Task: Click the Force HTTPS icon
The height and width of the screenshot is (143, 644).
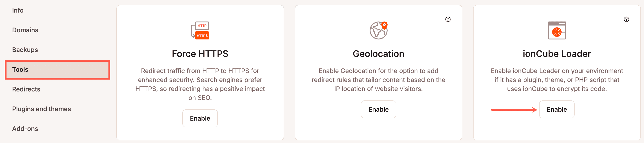Action: click(x=200, y=30)
